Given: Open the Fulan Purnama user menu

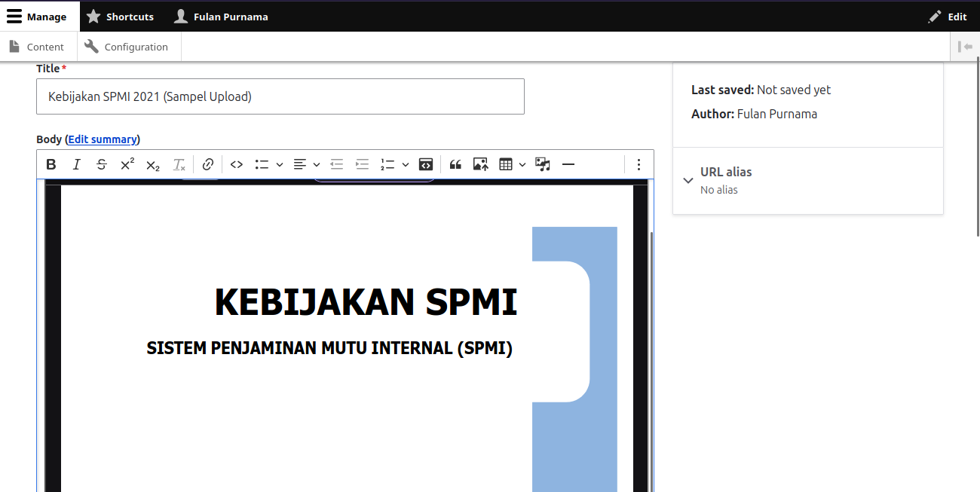Looking at the screenshot, I should (221, 16).
